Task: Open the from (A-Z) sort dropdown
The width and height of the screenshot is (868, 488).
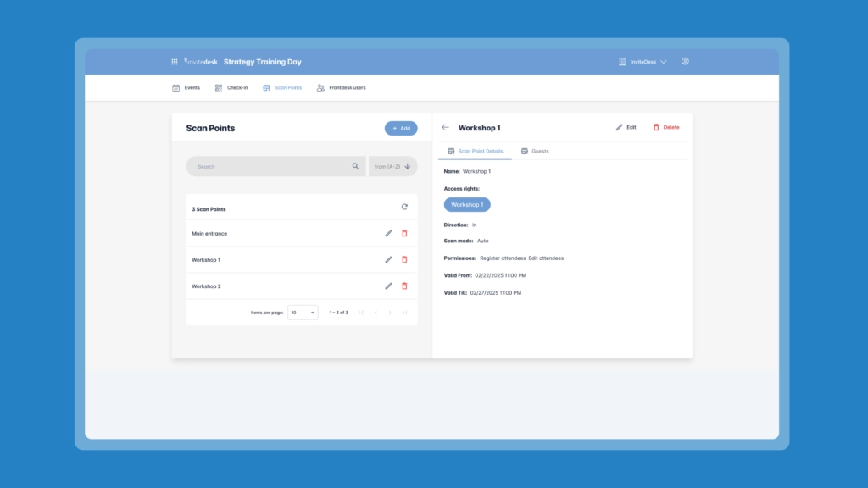Action: [x=393, y=166]
